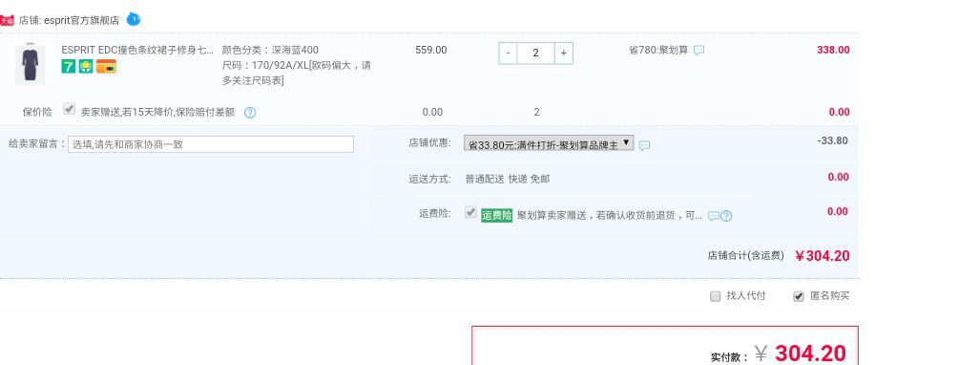980x365 pixels.
Task: Open the esprit官方旗舰店 store link
Action: coord(81,20)
